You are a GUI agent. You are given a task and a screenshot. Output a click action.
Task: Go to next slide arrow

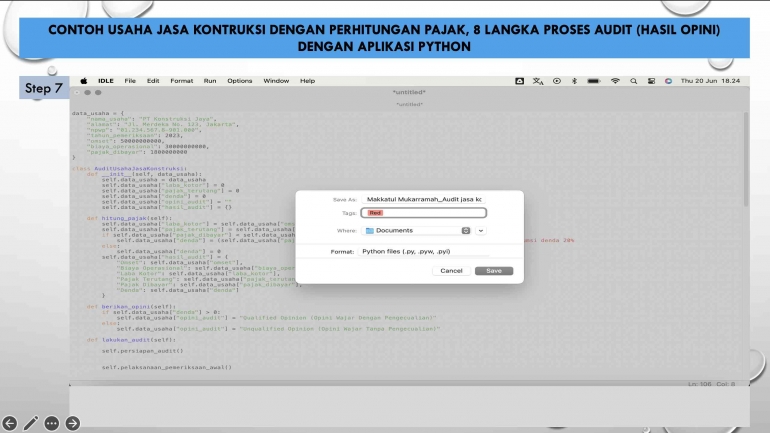coord(73,423)
